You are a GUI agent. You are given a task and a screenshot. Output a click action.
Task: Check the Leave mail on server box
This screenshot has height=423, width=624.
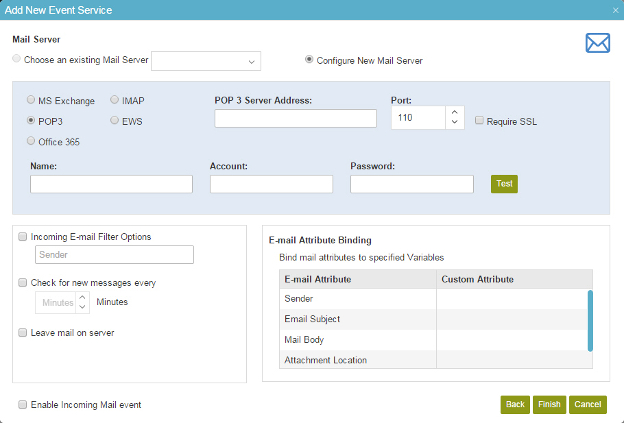23,333
